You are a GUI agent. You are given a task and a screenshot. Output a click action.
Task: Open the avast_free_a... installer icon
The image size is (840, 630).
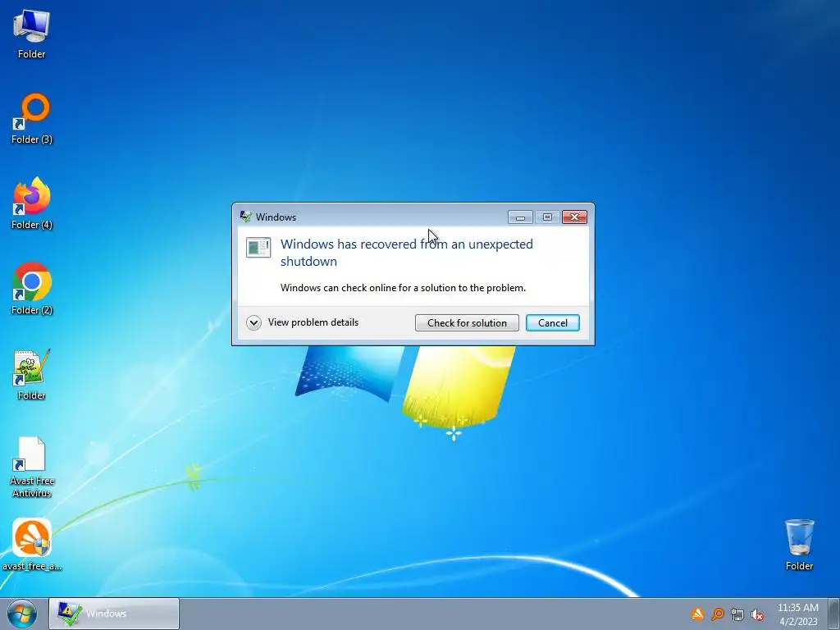32,545
